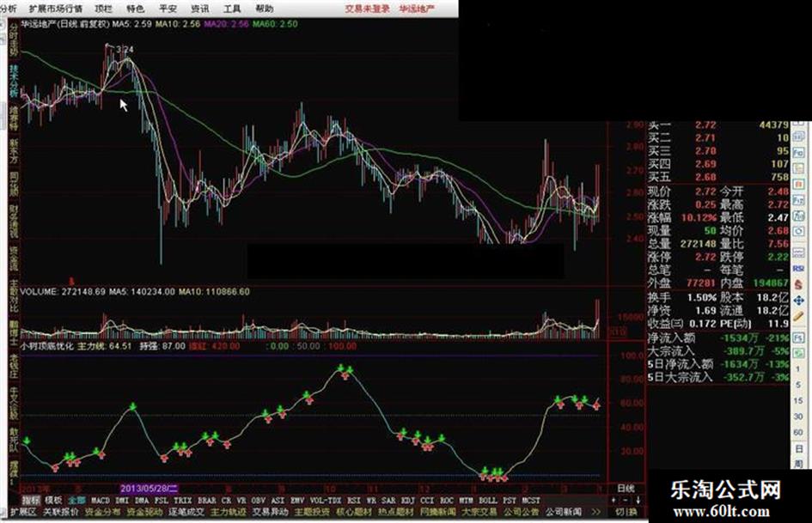Click the 切换 switch button at bottom right
This screenshot has width=812, height=523.
(x=626, y=512)
